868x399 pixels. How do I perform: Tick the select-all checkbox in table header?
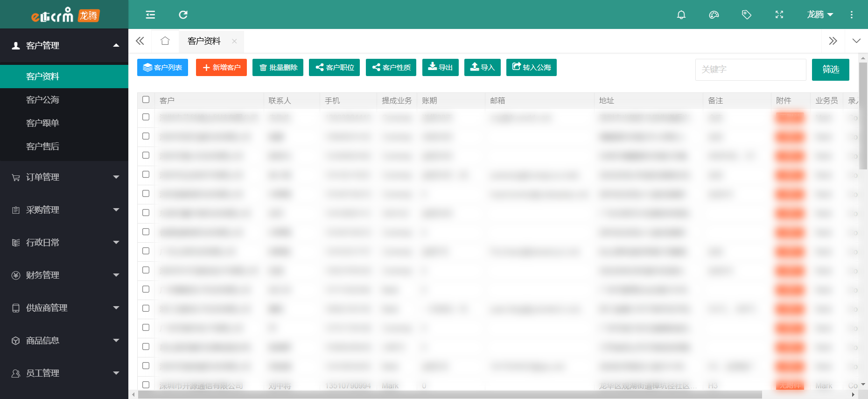146,100
